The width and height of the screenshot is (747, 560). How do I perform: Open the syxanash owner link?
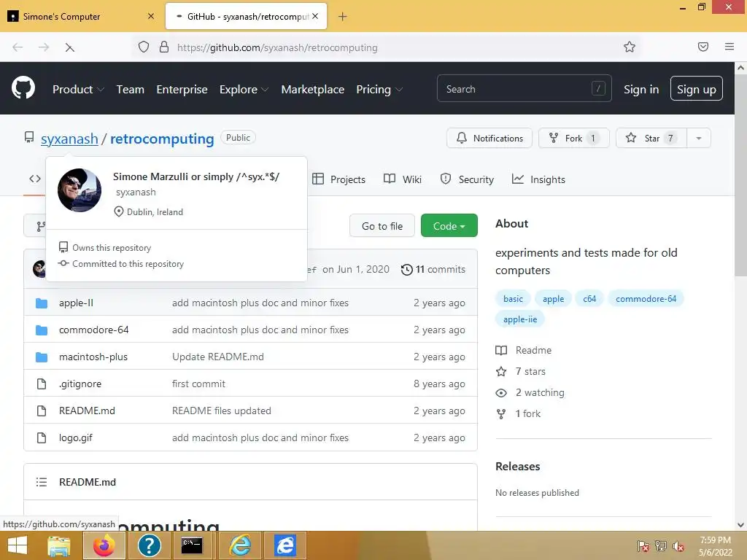[69, 139]
